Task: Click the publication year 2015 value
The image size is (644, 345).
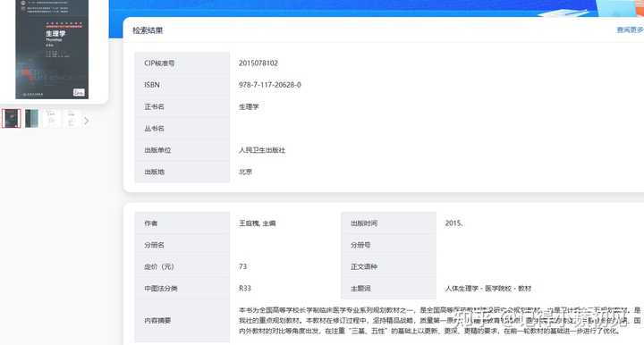Action: [x=453, y=223]
